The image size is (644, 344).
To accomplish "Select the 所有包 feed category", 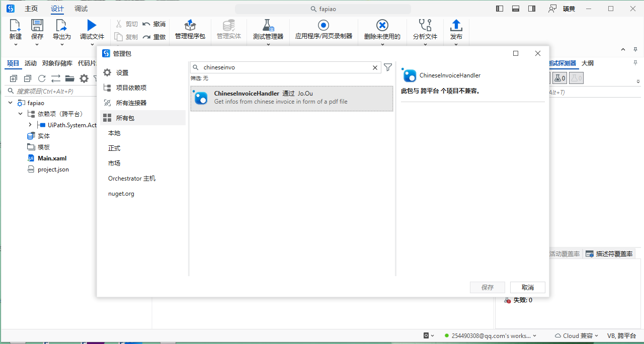I will coord(143,118).
